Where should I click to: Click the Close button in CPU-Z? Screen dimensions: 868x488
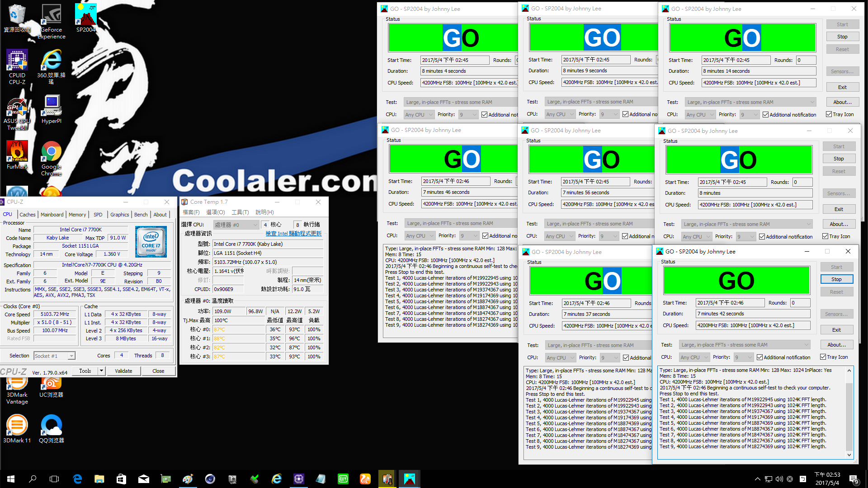158,371
